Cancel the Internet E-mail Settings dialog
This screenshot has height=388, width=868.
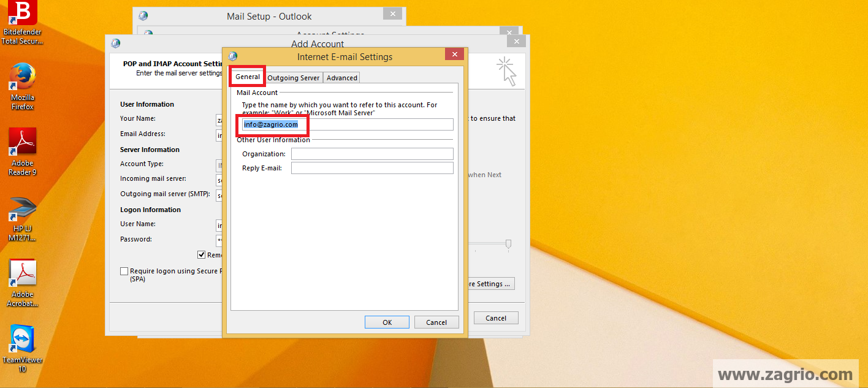point(436,322)
